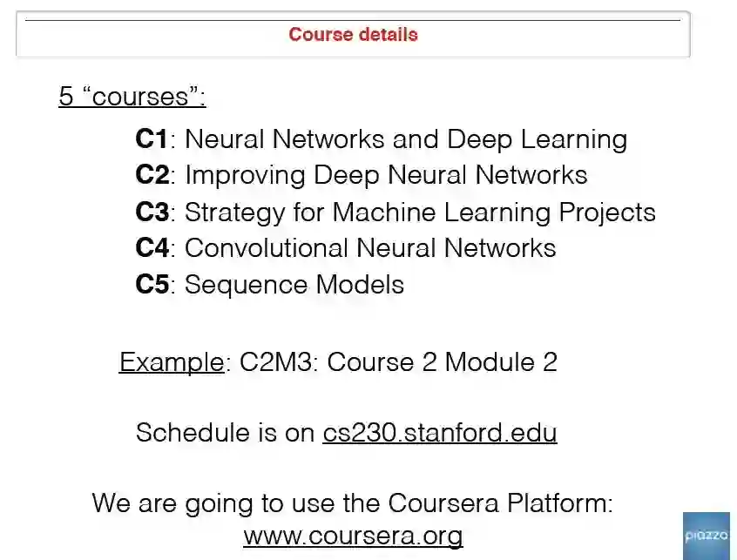Select the bold C4 label
Screen dimensions: 737x560
[x=152, y=248]
